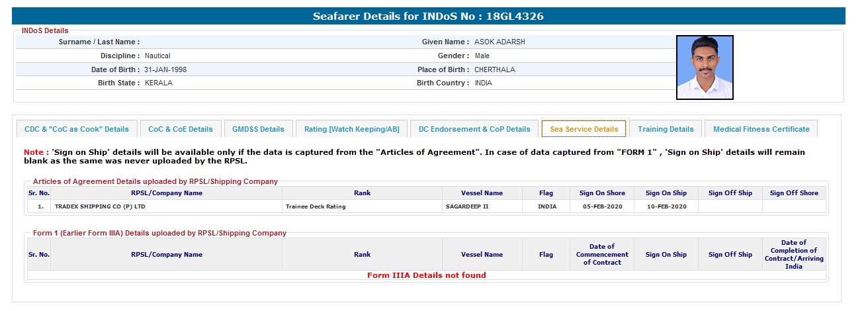Click the Trainee Deck Rating rank cell
868x311 pixels.
click(x=316, y=206)
